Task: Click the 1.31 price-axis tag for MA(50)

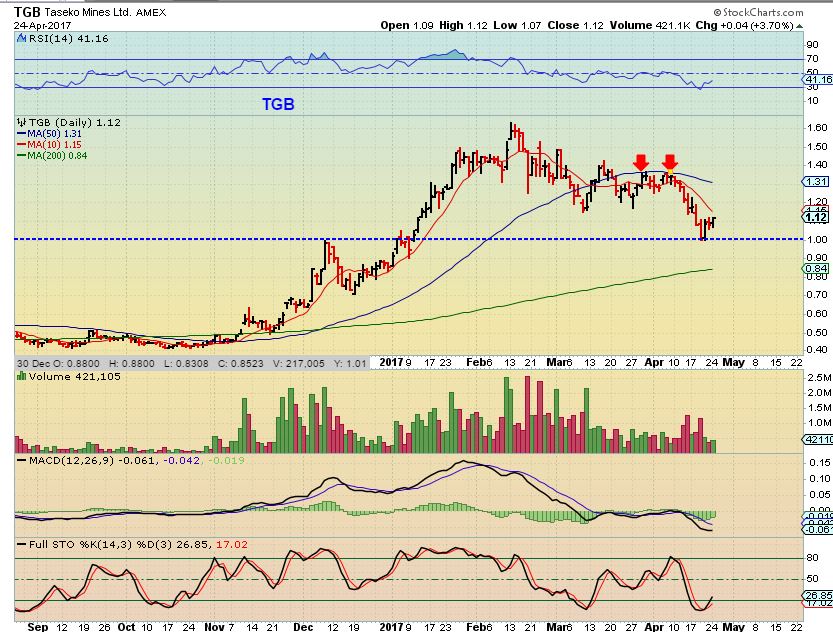Action: tap(815, 182)
